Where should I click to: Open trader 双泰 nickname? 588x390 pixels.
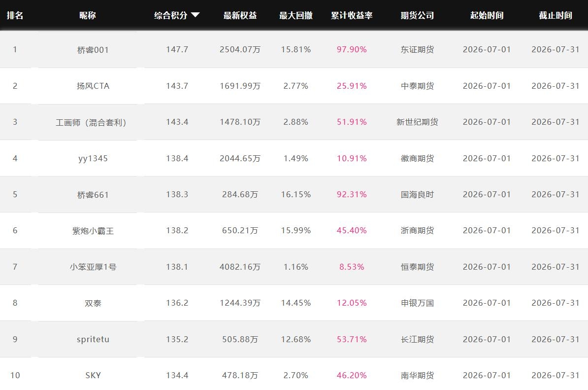coord(93,303)
